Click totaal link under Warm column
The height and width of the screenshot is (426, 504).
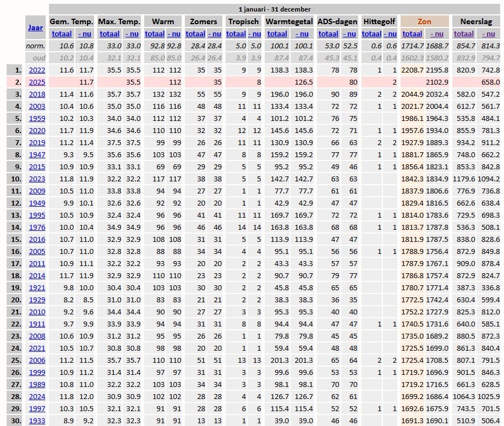pos(155,34)
